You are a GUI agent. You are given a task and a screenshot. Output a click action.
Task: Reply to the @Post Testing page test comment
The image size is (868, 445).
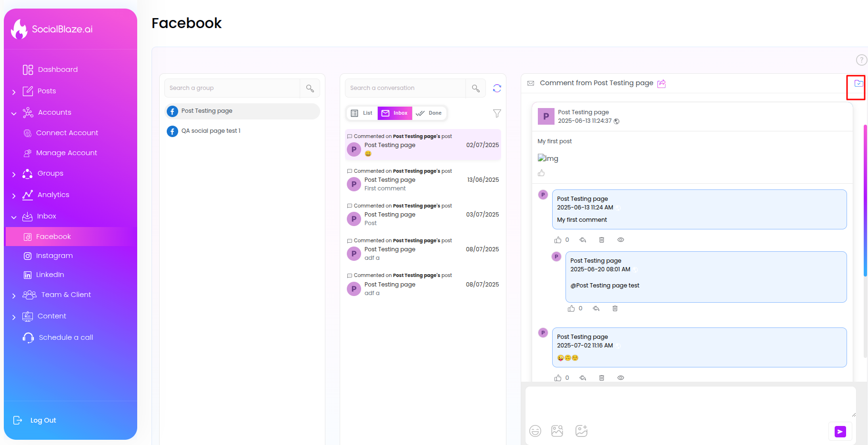click(x=596, y=308)
